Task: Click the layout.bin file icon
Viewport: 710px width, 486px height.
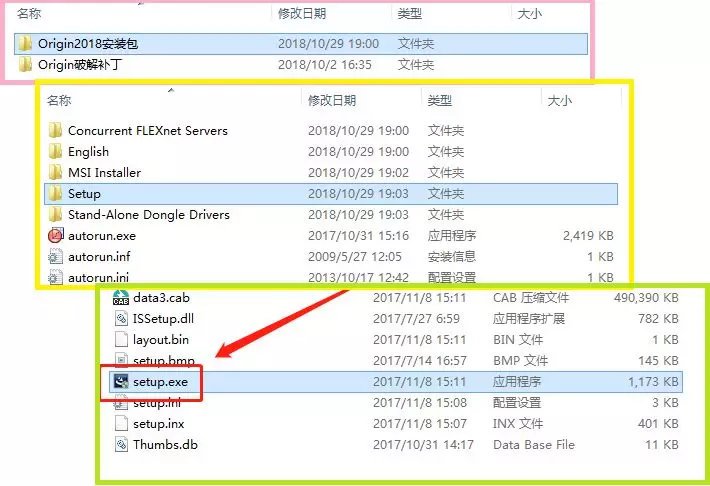Action: pos(121,340)
